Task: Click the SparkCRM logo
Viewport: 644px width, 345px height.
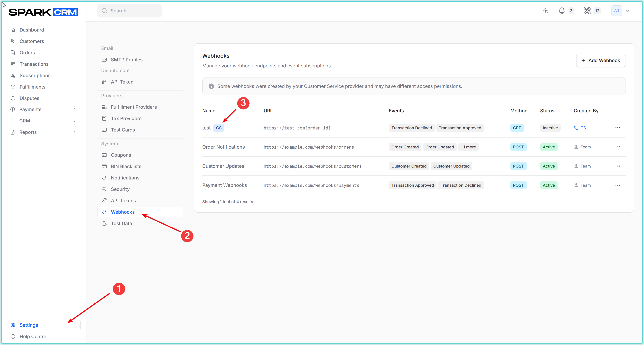Action: click(x=43, y=12)
